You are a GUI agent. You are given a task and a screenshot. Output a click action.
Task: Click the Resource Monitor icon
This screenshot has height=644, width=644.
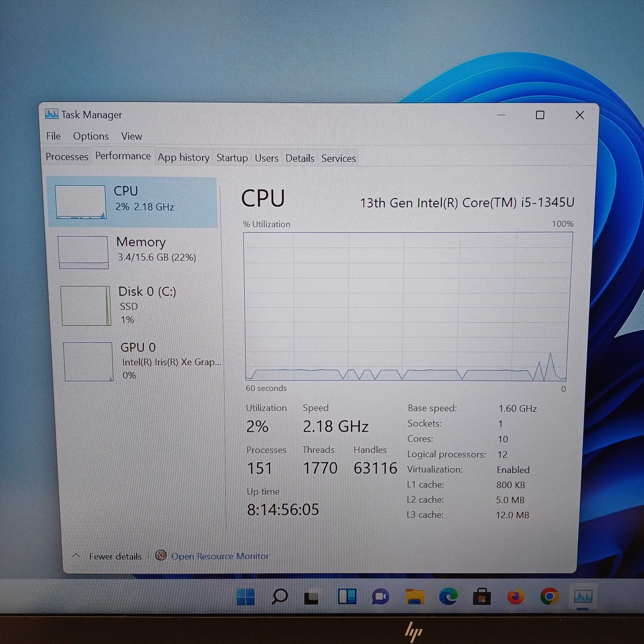(x=161, y=555)
